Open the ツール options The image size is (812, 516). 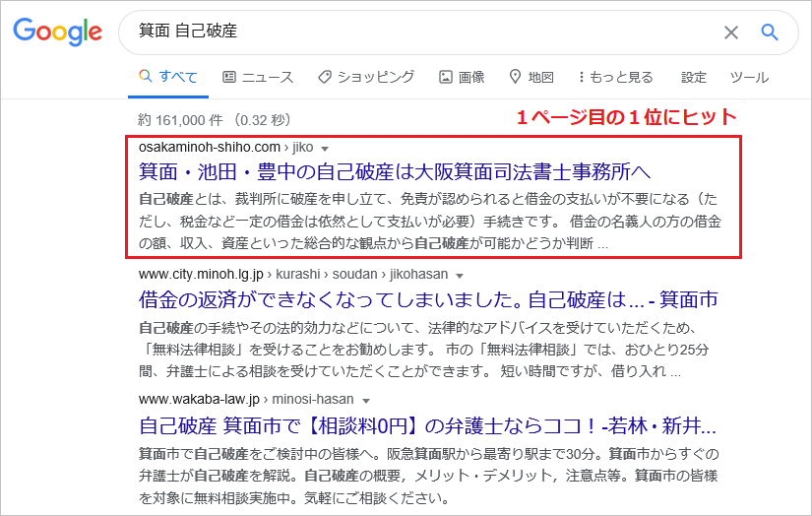(x=749, y=78)
